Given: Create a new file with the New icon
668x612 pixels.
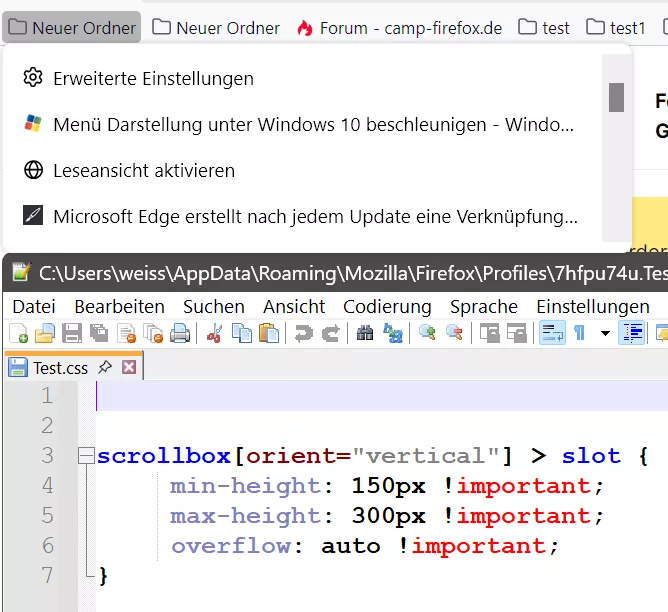Looking at the screenshot, I should coord(18,333).
